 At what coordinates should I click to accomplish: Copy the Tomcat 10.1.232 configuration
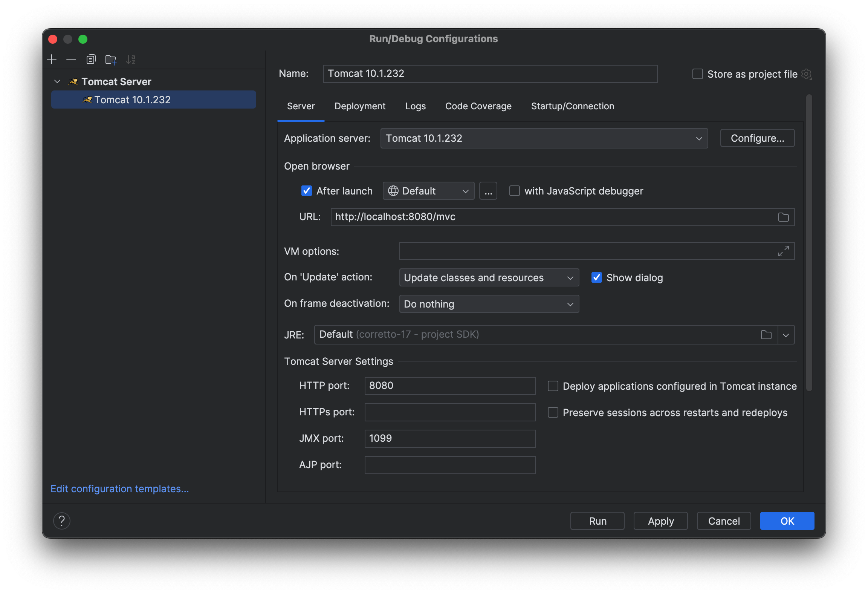click(91, 59)
